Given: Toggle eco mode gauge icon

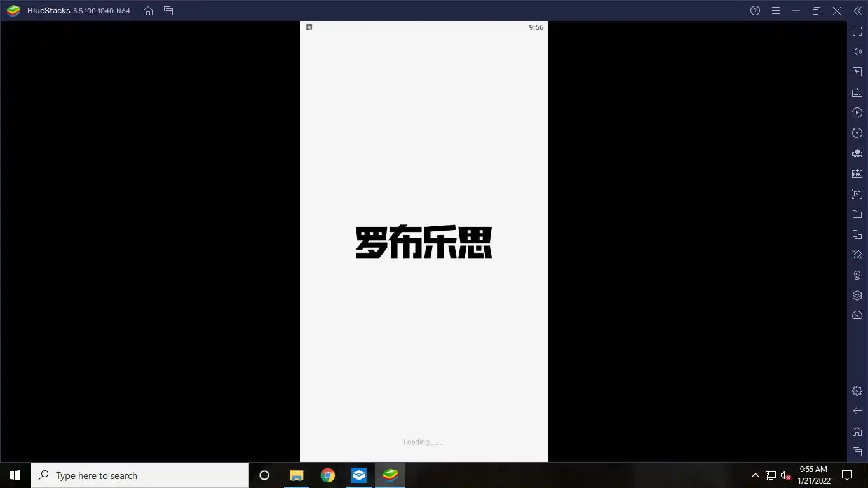Looking at the screenshot, I should tap(857, 316).
